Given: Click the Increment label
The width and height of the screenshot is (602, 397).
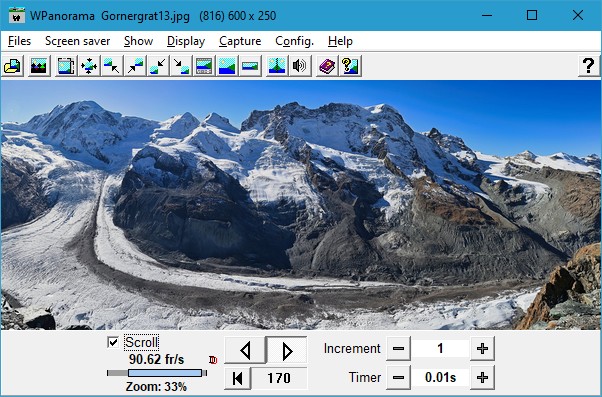Looking at the screenshot, I should click(x=352, y=348).
